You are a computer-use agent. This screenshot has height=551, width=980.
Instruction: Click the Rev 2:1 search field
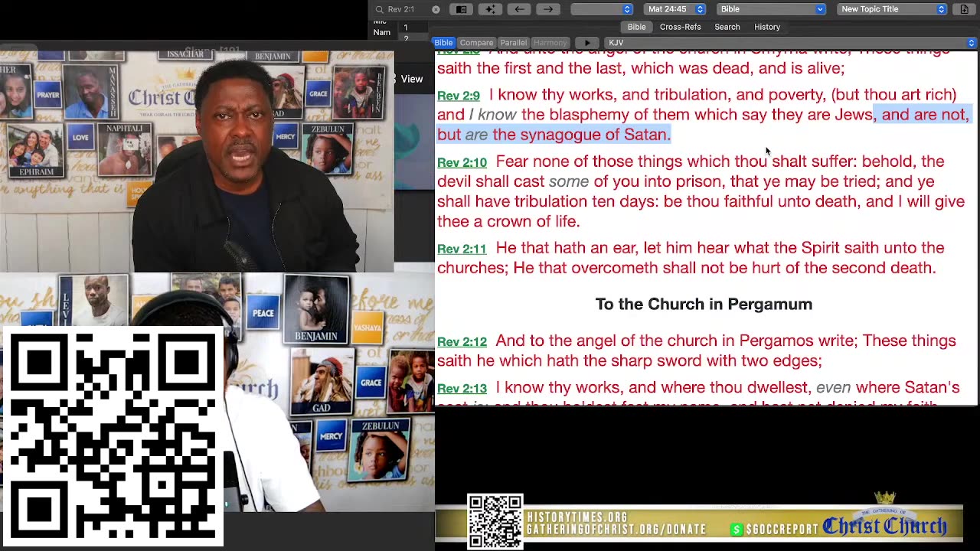[x=407, y=9]
